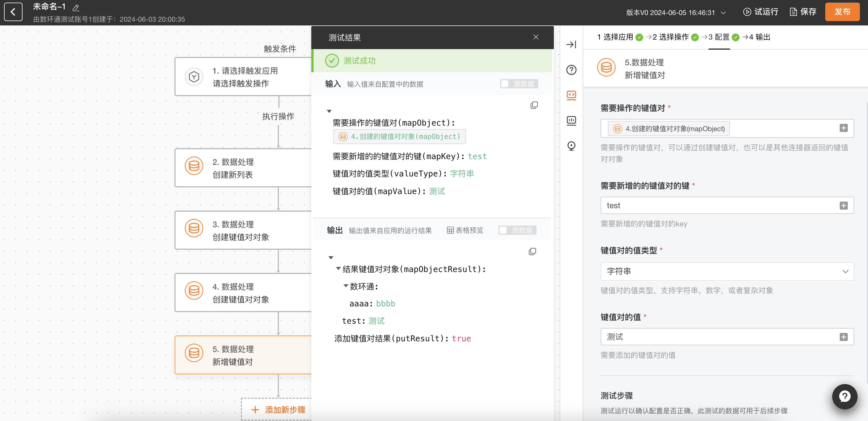This screenshot has height=421, width=868.
Task: Open the 字符串 value type dropdown
Action: 727,271
